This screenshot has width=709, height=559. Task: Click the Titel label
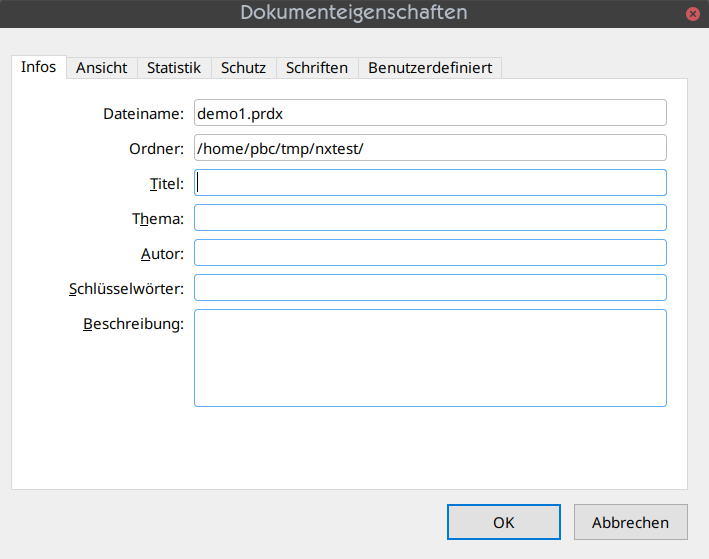167,184
